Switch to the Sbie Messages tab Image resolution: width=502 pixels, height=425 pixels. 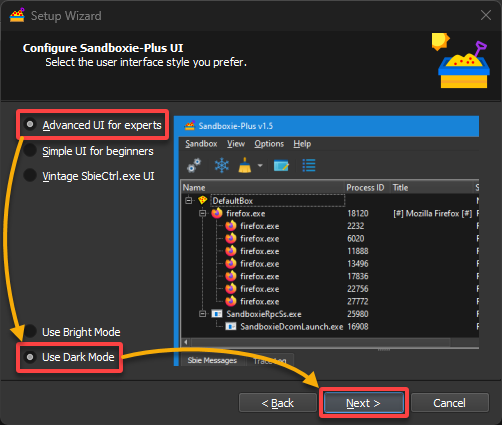click(x=212, y=360)
